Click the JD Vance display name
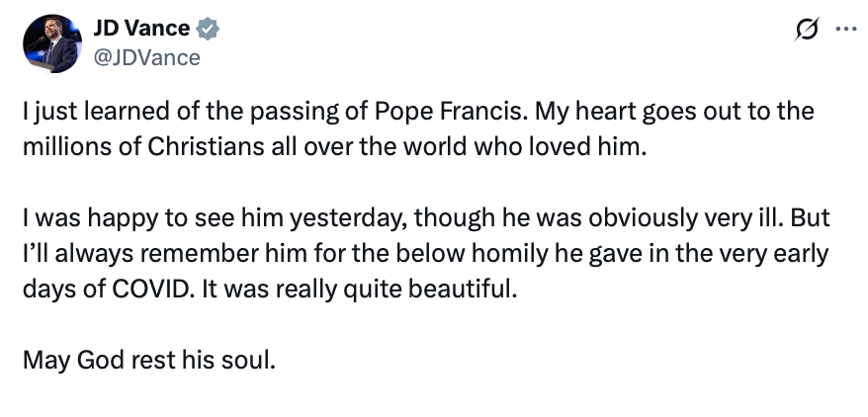The height and width of the screenshot is (417, 868). 141,29
